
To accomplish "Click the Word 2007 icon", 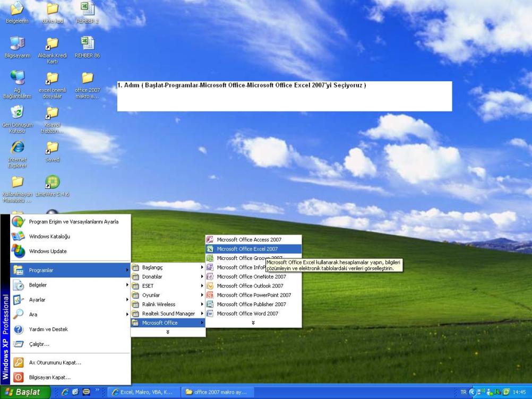I will [210, 314].
